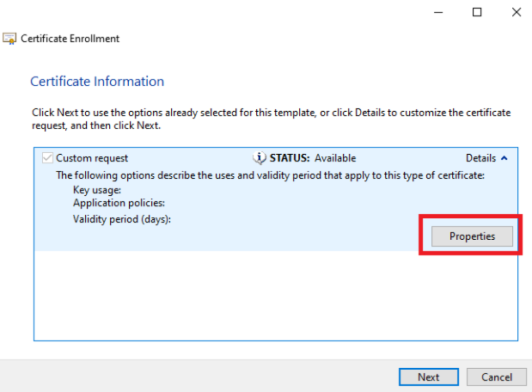The width and height of the screenshot is (532, 392).
Task: Click the STATUS: Available text
Action: coord(313,158)
